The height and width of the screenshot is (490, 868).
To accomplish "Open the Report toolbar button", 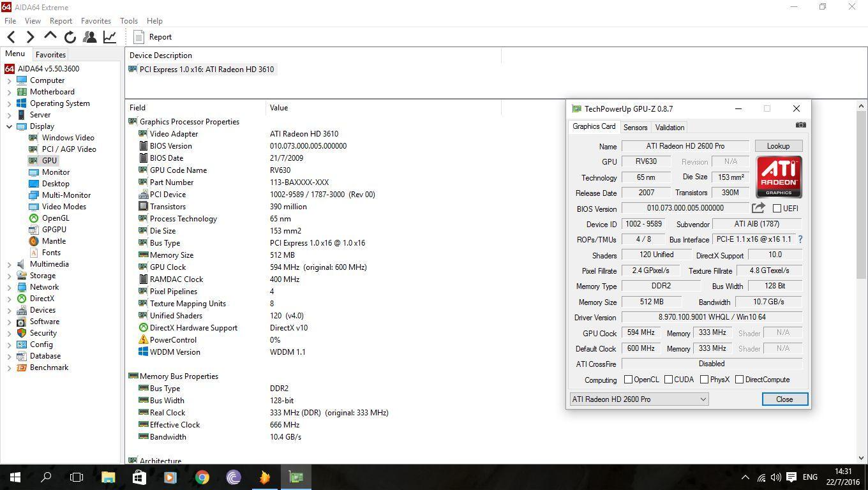I will (153, 37).
